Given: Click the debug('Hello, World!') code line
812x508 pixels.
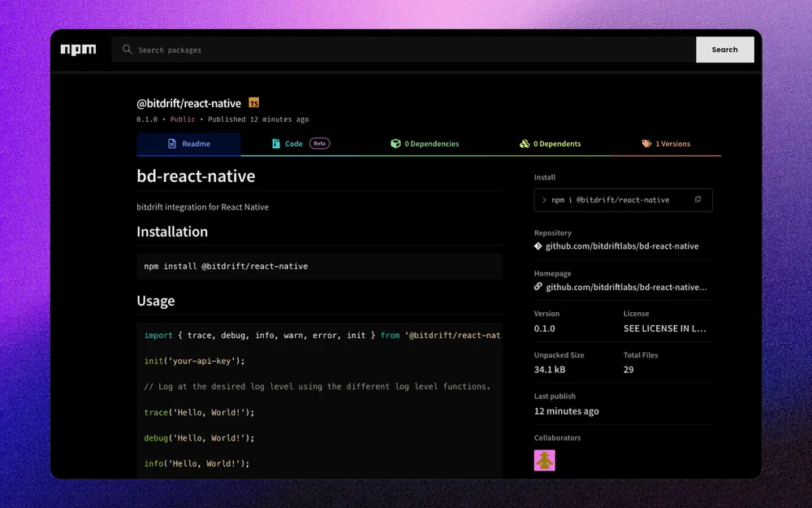Looking at the screenshot, I should point(200,438).
